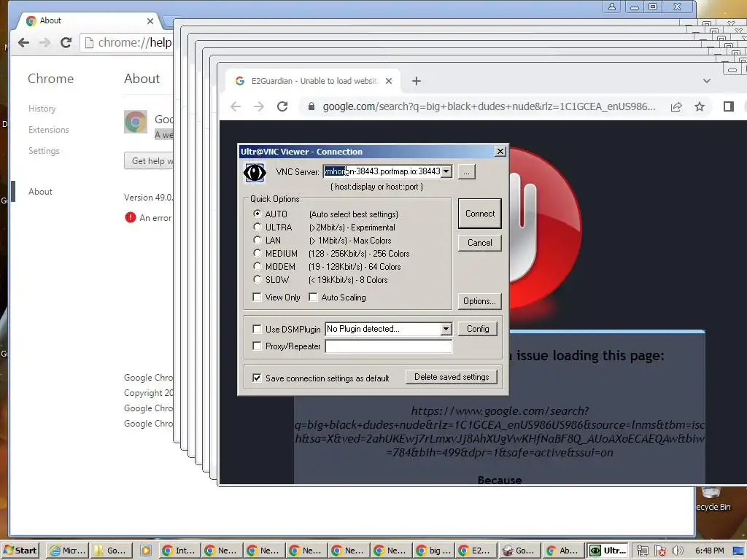Image resolution: width=747 pixels, height=560 pixels.
Task: Open Extensions in Chrome sidebar
Action: point(49,130)
